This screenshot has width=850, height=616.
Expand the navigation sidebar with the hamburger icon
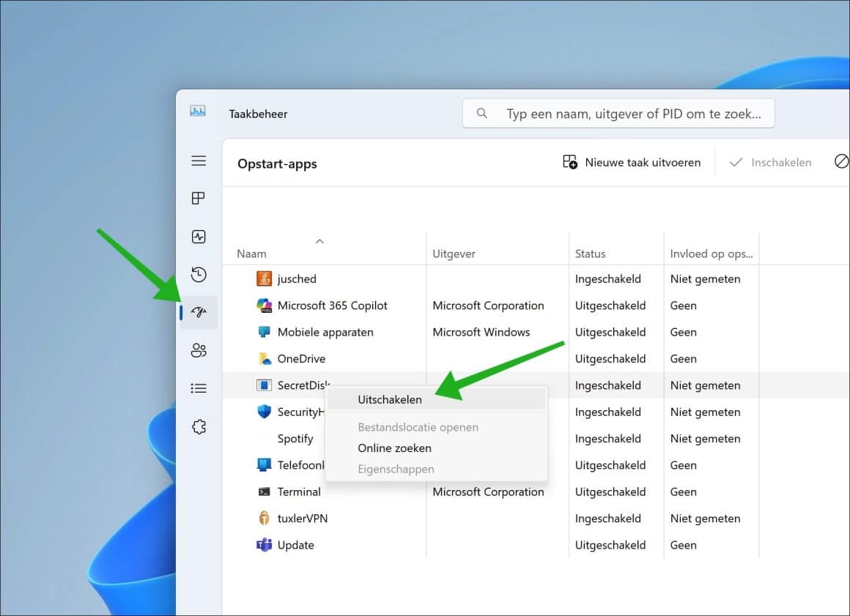point(198,160)
